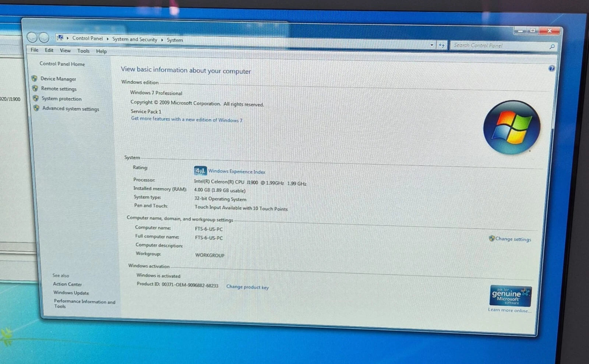This screenshot has height=364, width=589.
Task: Maximize the System window
Action: (x=533, y=31)
